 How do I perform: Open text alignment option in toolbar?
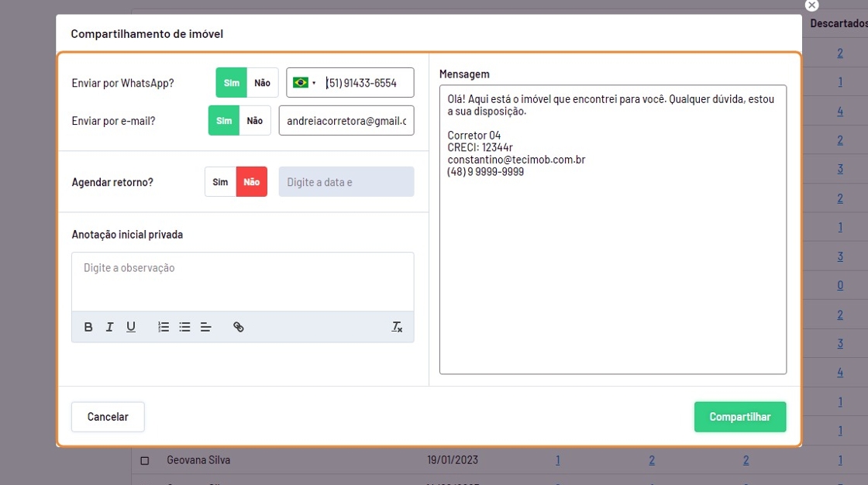coord(205,327)
